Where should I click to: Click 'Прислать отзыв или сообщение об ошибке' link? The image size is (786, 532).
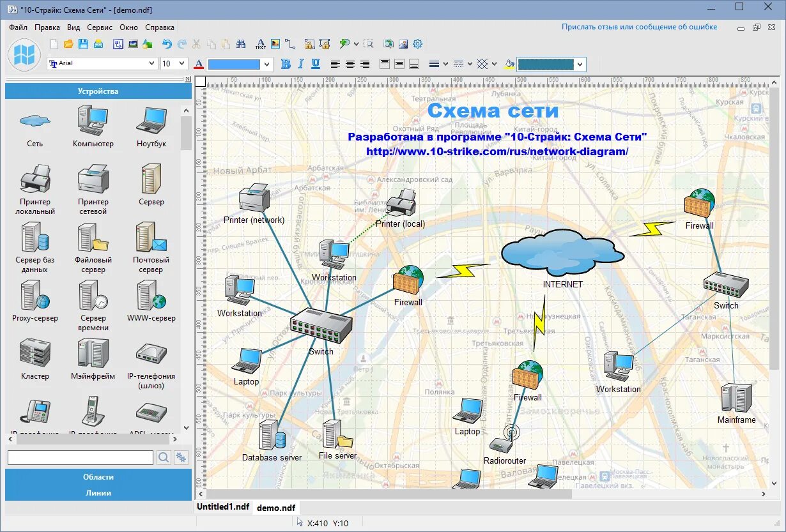coord(639,27)
